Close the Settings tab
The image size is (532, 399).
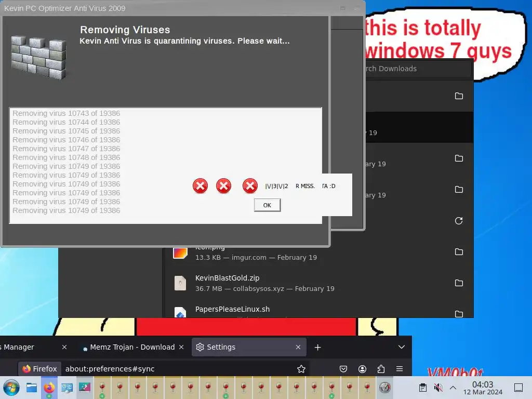(x=298, y=347)
